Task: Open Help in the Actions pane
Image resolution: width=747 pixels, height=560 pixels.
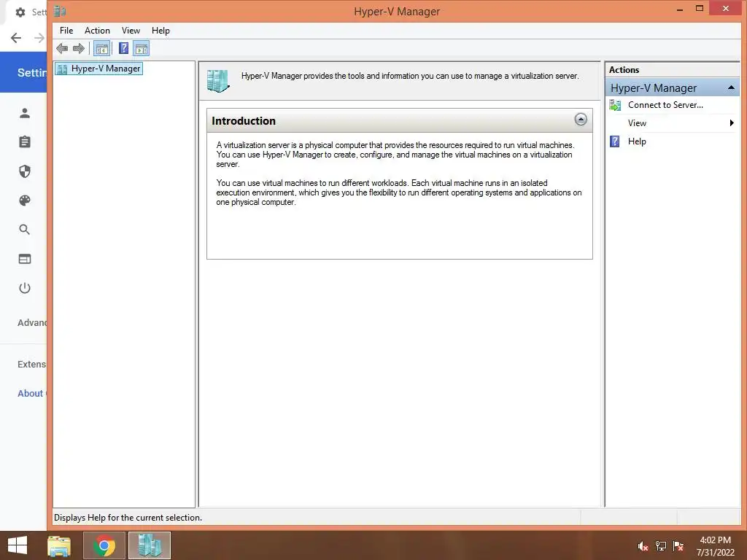Action: (636, 141)
